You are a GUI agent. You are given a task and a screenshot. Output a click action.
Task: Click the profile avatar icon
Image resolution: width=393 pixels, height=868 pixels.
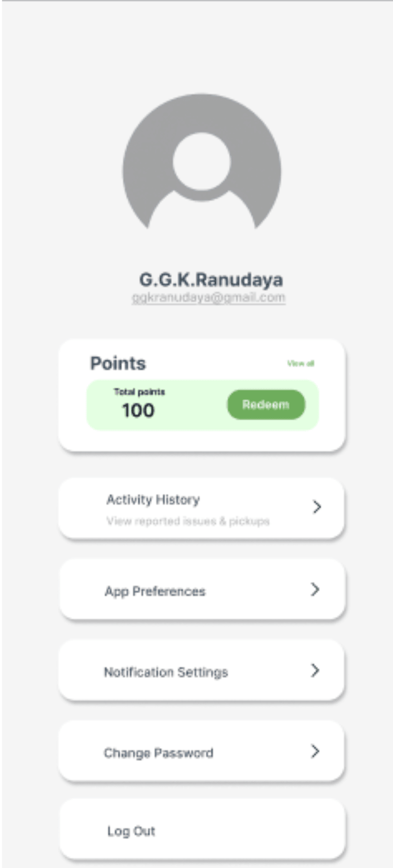[202, 162]
